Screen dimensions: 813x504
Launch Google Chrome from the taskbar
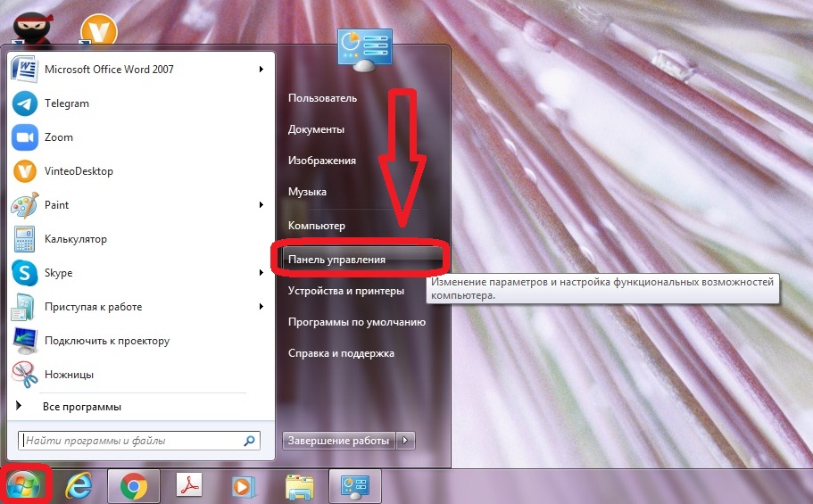coord(134,485)
